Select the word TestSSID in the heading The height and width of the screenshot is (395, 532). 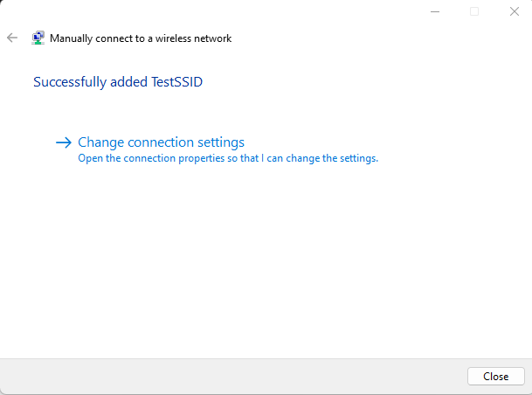pos(176,82)
